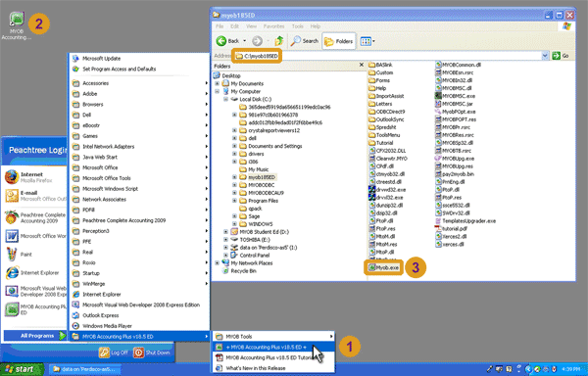This screenshot has height=376, width=588.
Task: Select the drvwd32.exe file
Action: [387, 190]
